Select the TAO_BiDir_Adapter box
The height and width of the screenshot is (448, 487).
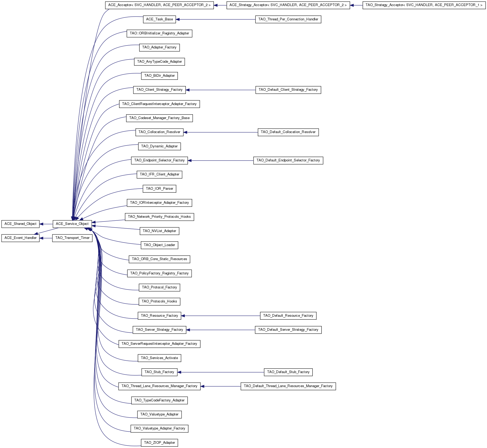pos(159,76)
